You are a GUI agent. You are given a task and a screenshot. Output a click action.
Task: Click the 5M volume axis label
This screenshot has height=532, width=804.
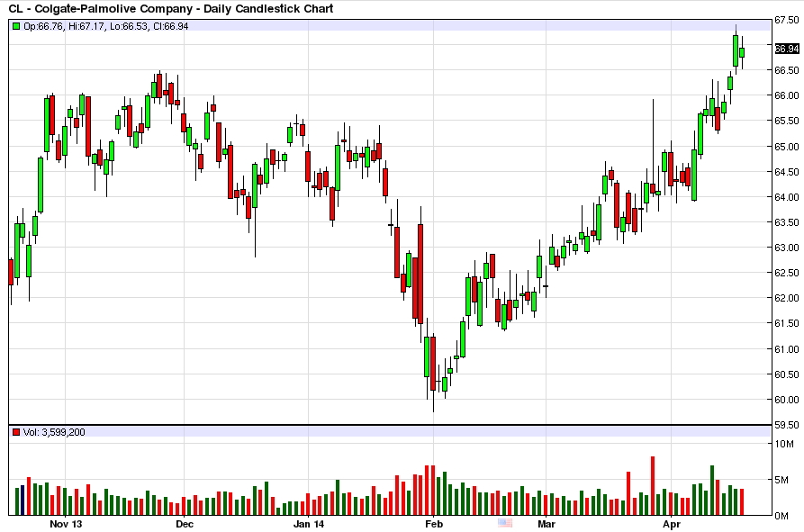[781, 480]
